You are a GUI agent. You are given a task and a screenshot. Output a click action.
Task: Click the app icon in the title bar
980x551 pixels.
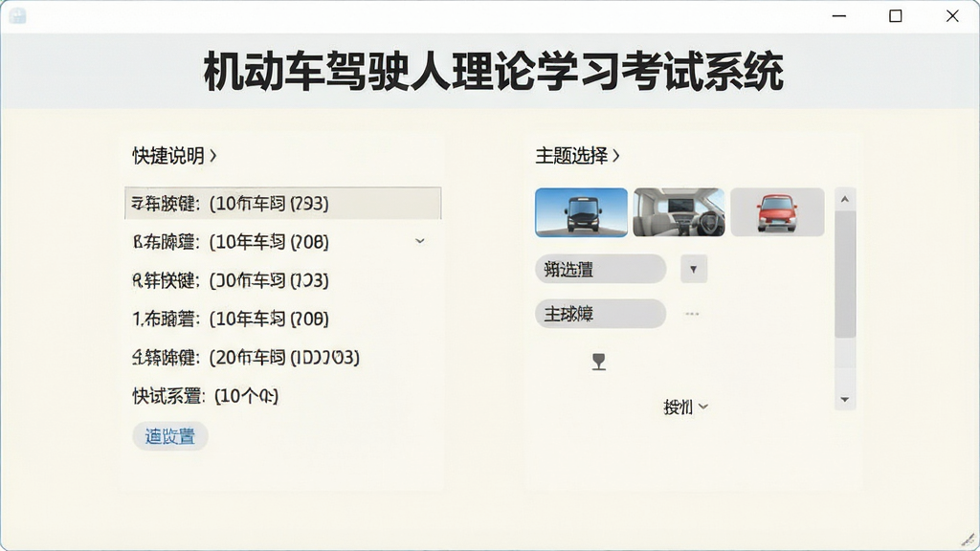coord(17,16)
